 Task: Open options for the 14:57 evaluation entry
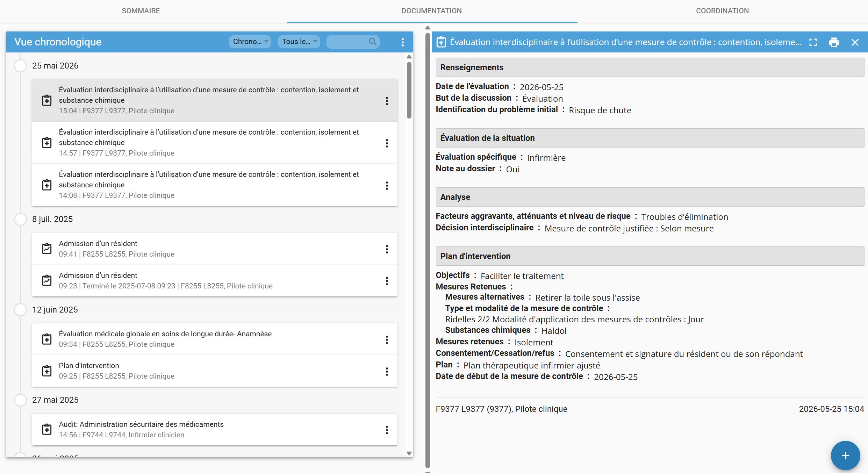387,143
